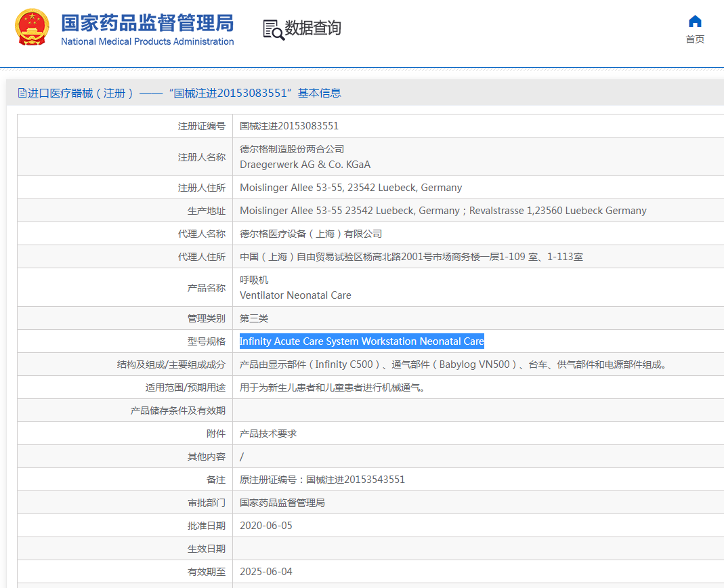Click 德尔格医疗设备（上海）有限公司

tap(311, 234)
